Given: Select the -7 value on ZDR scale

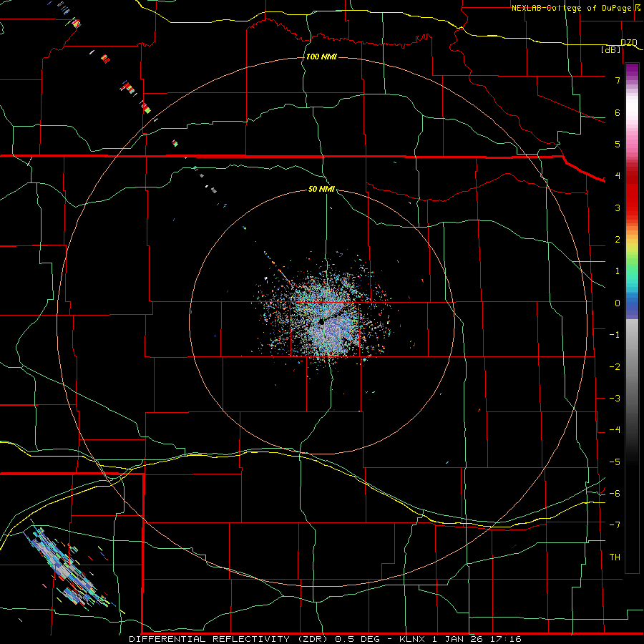Looking at the screenshot, I should click(615, 525).
